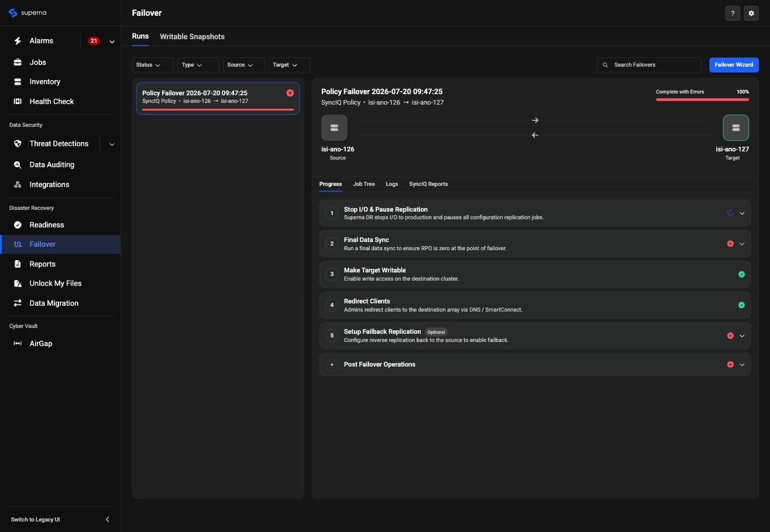
Task: Click the step 4 number circle
Action: pyautogui.click(x=332, y=305)
